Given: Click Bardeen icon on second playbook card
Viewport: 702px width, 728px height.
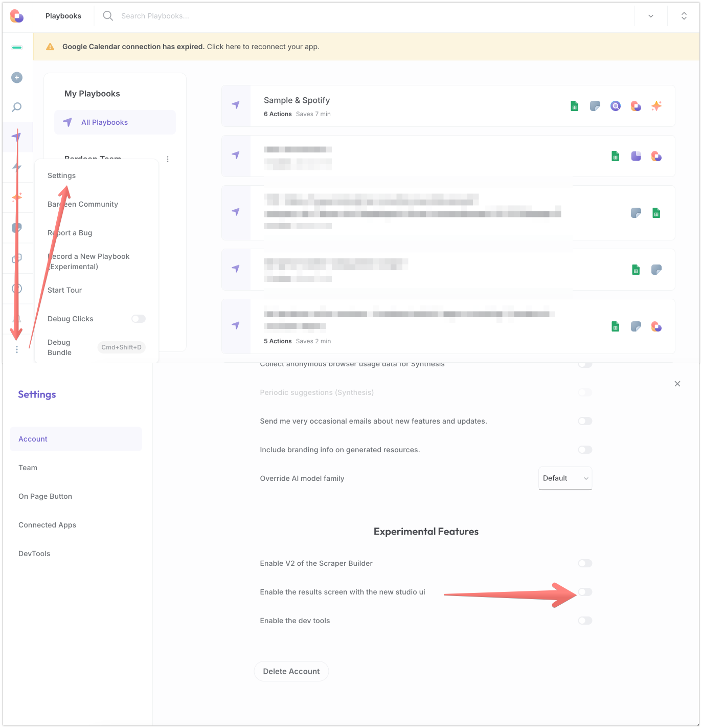Looking at the screenshot, I should pos(656,156).
